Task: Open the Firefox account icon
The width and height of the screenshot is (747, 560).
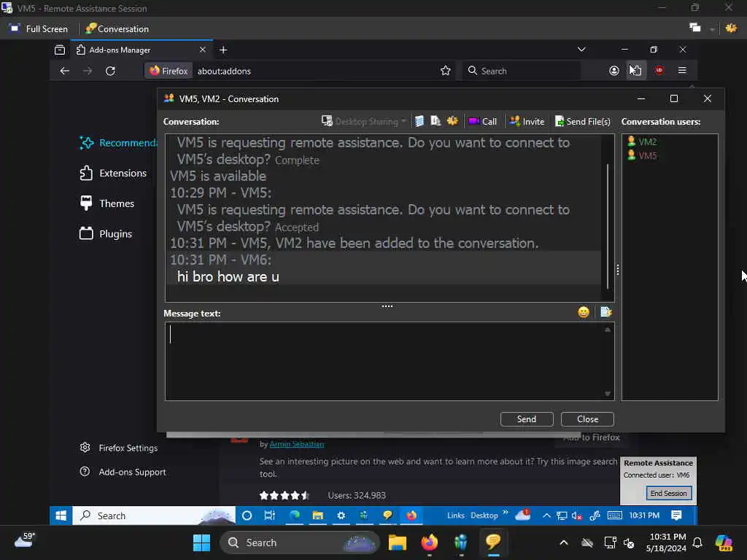Action: [614, 71]
